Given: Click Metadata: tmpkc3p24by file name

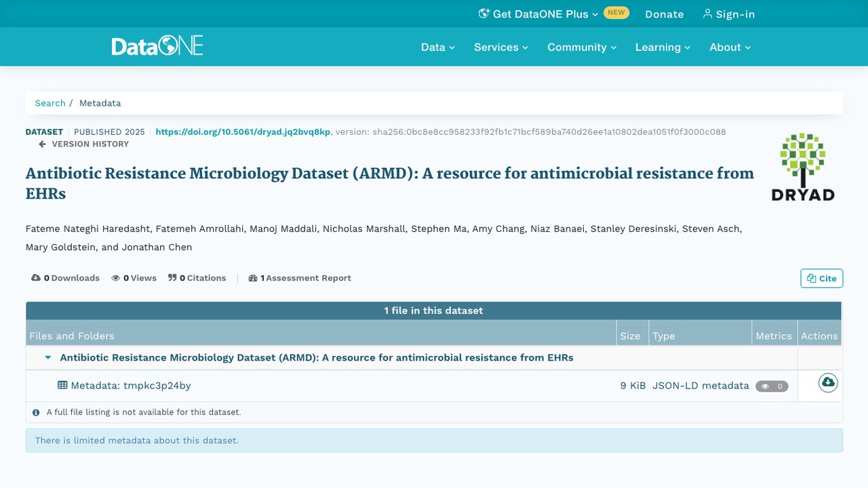Looking at the screenshot, I should point(131,385).
